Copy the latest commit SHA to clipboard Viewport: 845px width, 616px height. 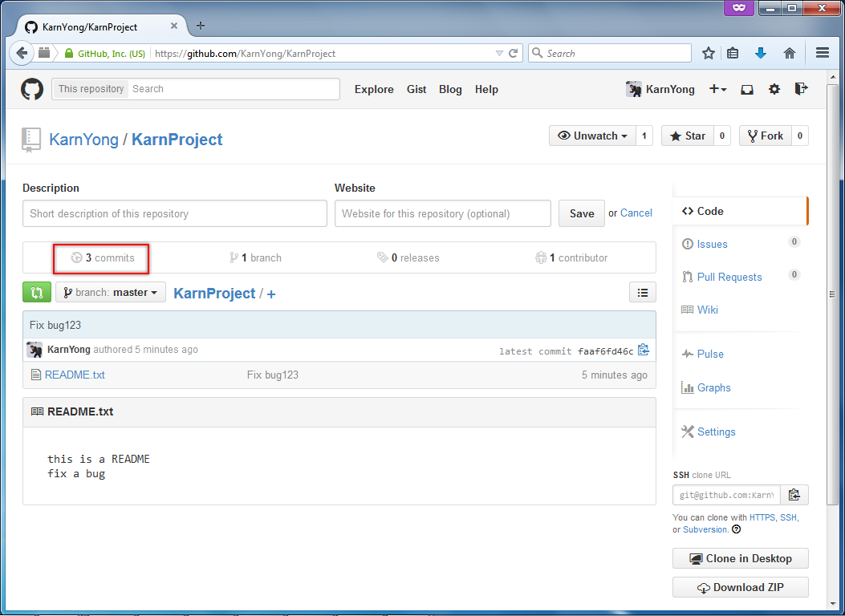click(643, 351)
